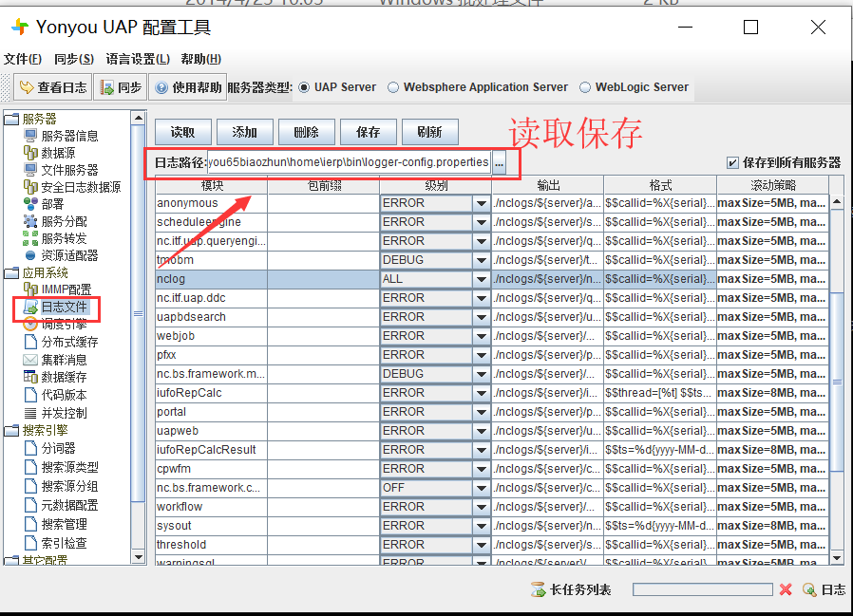Select the 并发控制 tree icon
The height and width of the screenshot is (616, 853).
pyautogui.click(x=30, y=413)
